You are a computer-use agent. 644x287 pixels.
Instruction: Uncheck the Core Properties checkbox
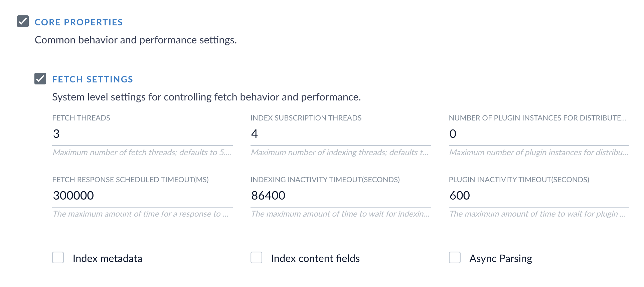click(23, 21)
